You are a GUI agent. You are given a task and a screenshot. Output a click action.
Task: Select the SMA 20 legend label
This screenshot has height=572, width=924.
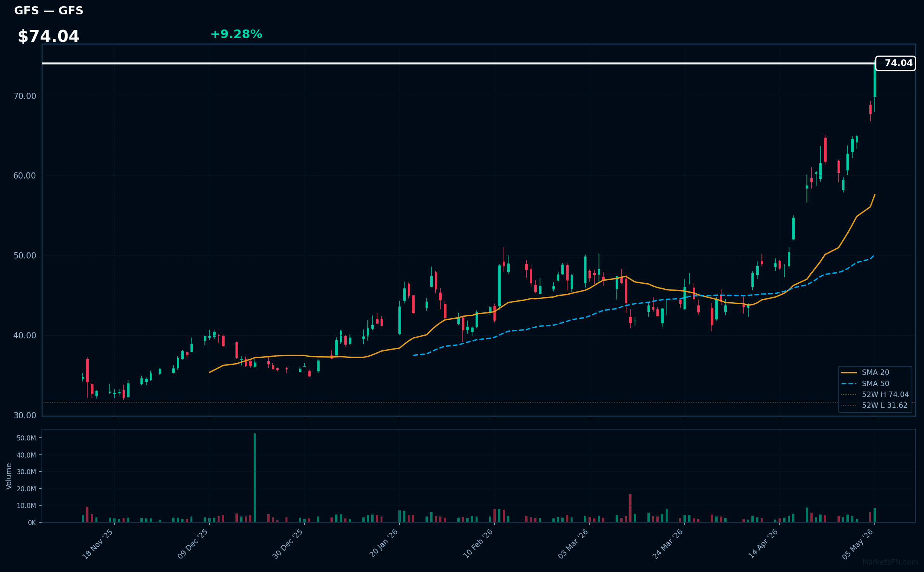pos(876,373)
